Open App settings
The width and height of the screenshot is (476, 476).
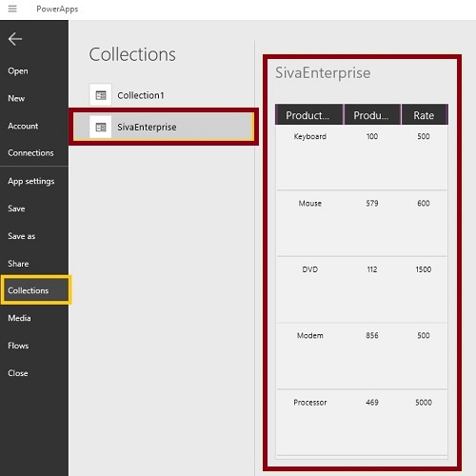coord(31,181)
